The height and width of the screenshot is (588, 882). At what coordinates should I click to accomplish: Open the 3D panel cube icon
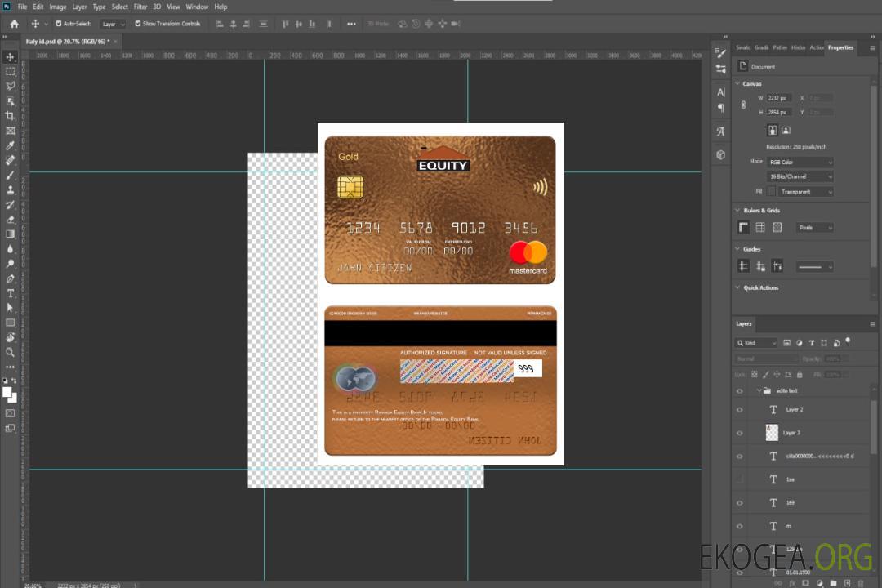pos(721,154)
